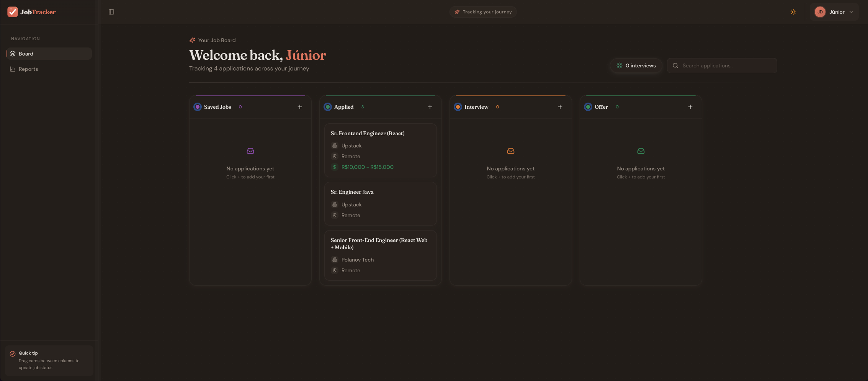Viewport: 868px width, 381px height.
Task: Open Reports via the chart icon
Action: point(13,69)
